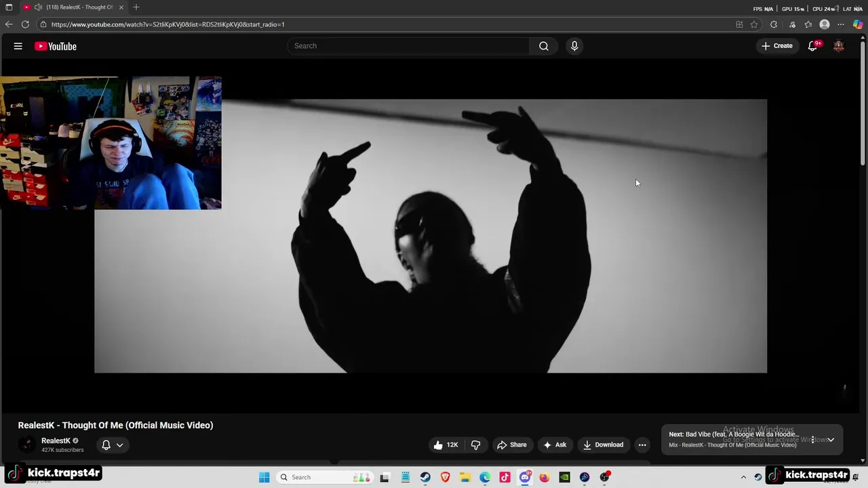
Task: Open reader or split view icon in address bar
Action: [739, 24]
